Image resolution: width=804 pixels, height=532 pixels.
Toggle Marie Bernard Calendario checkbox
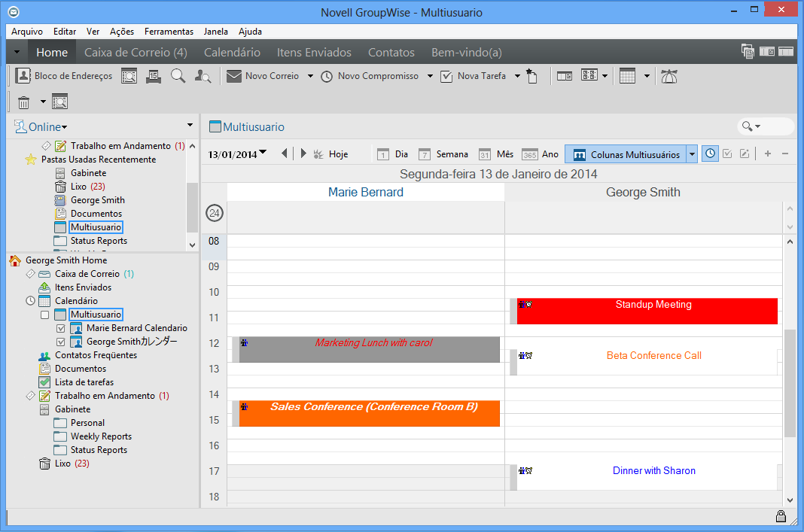click(x=61, y=329)
